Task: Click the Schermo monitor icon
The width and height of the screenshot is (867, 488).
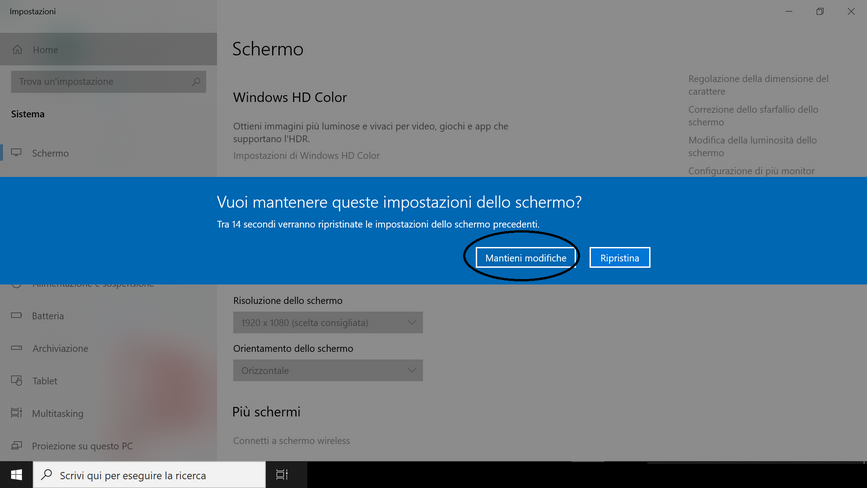Action: tap(17, 153)
